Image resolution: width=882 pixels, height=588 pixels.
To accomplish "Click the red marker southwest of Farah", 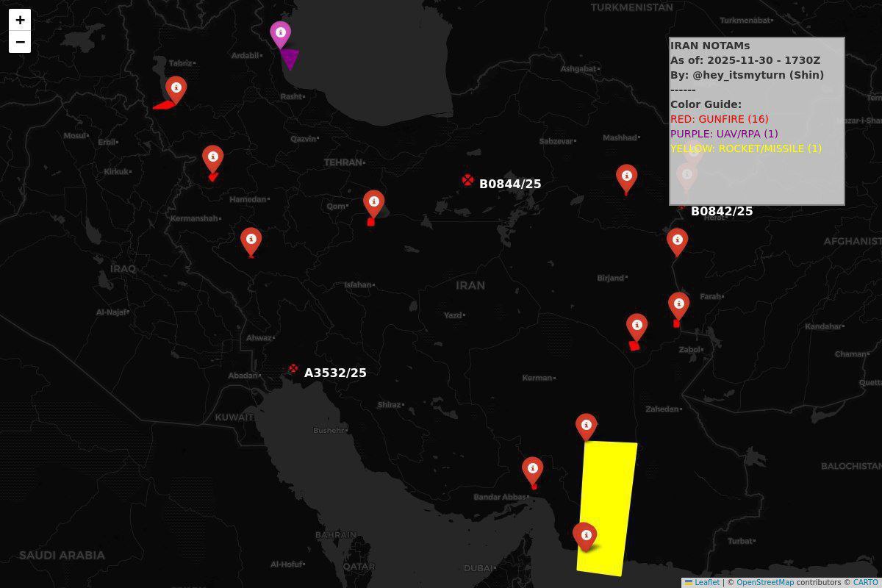I will click(678, 304).
